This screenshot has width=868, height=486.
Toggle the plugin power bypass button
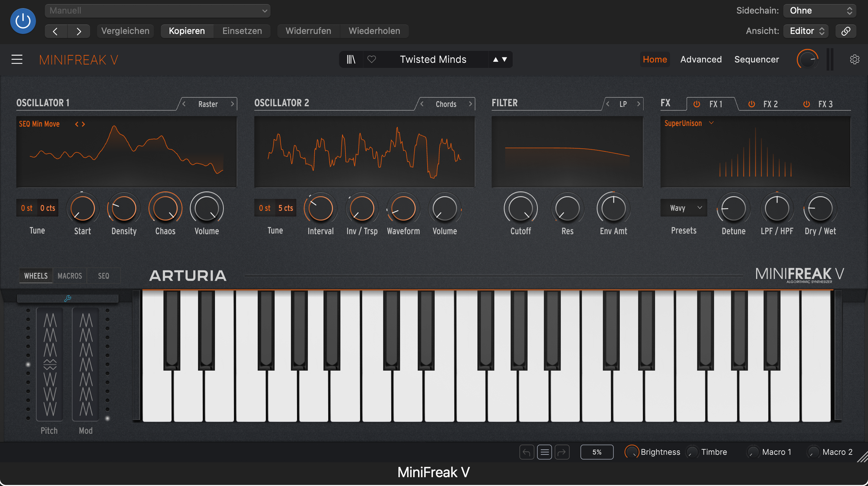[23, 21]
